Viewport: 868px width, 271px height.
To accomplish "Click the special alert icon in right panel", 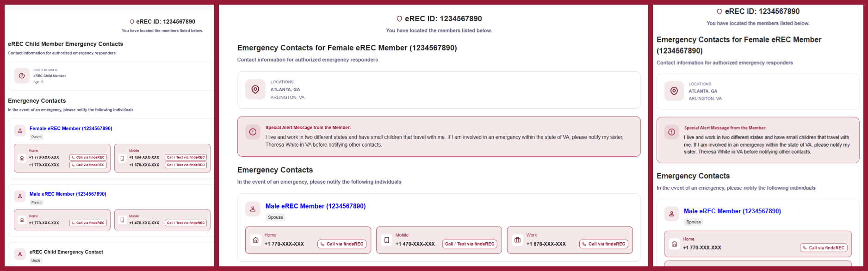I will (671, 132).
